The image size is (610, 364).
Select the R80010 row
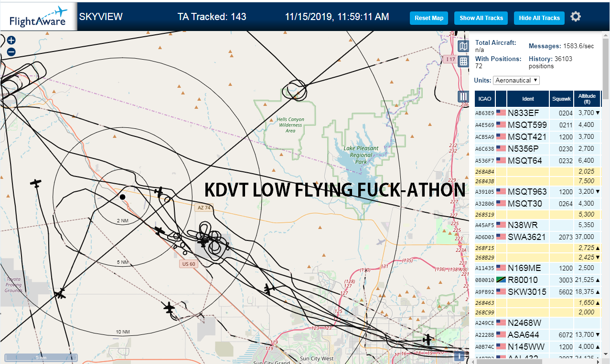pos(538,280)
